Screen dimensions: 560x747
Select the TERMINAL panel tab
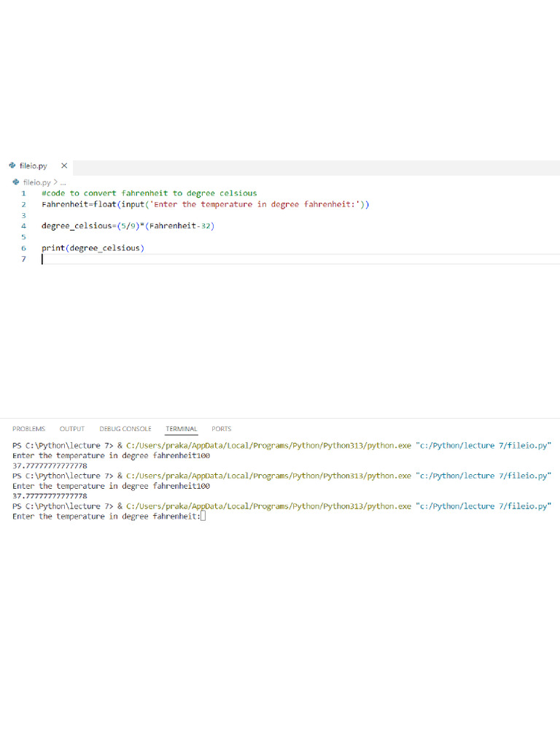click(182, 429)
